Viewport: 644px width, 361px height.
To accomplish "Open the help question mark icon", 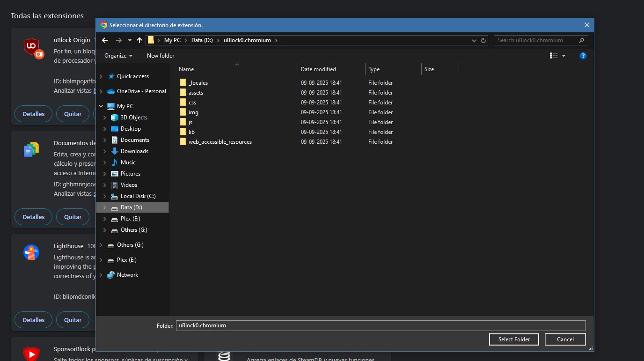I will 583,56.
